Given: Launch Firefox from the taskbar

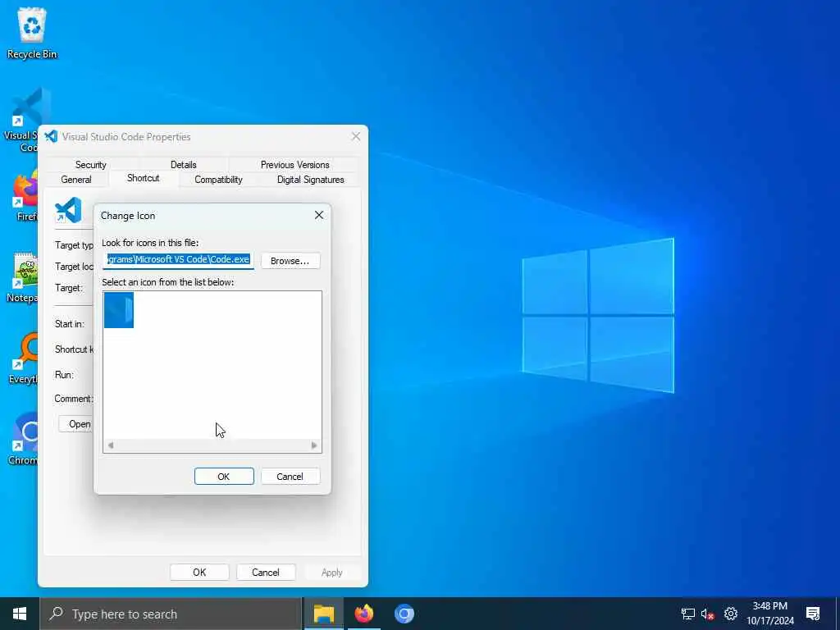Looking at the screenshot, I should 363,614.
